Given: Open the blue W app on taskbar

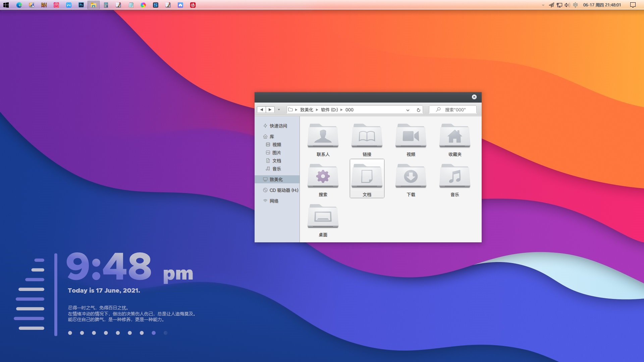Looking at the screenshot, I should (x=69, y=5).
